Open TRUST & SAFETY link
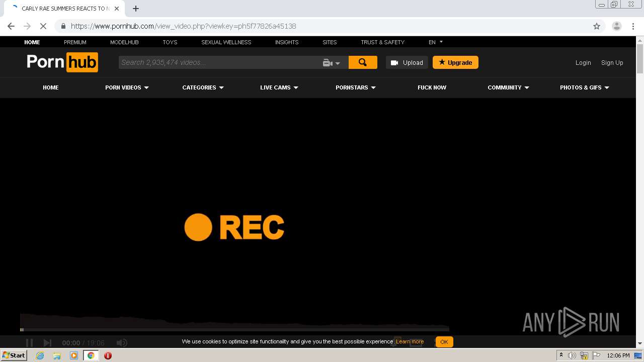Screen dimensions: 644x362 point(382,42)
